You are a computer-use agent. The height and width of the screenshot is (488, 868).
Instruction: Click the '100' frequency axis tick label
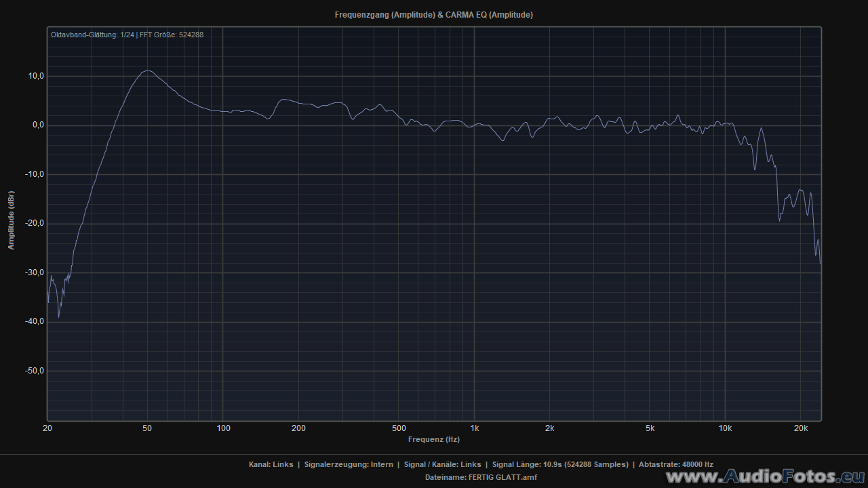(x=223, y=428)
